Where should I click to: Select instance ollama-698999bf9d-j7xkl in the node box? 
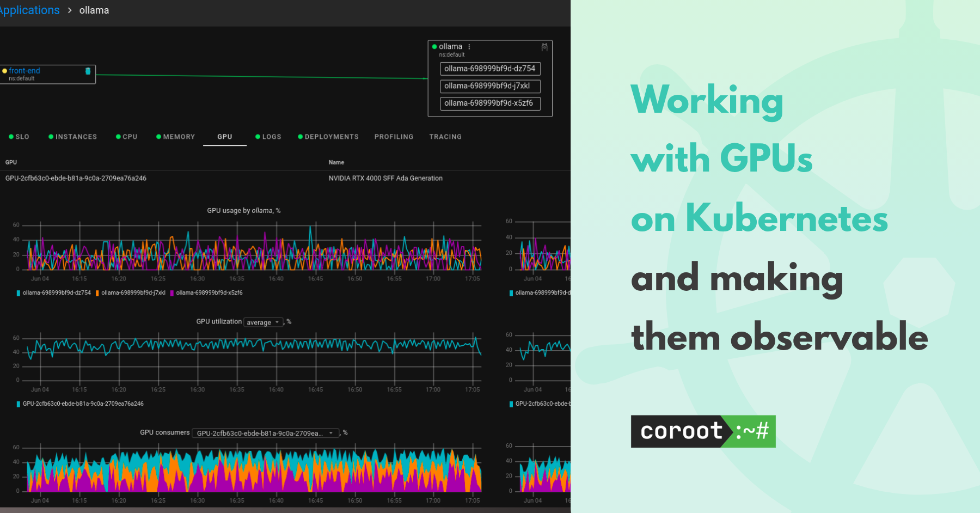click(490, 86)
